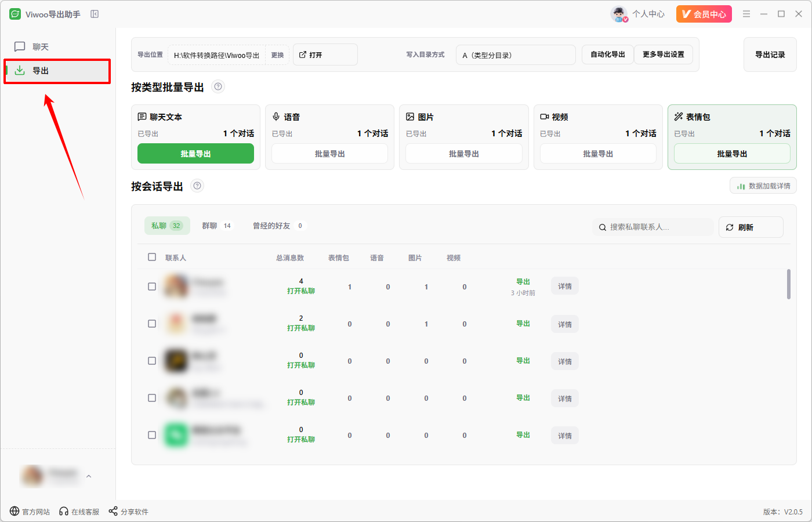
Task: Click 分享软件 share link
Action: [129, 512]
